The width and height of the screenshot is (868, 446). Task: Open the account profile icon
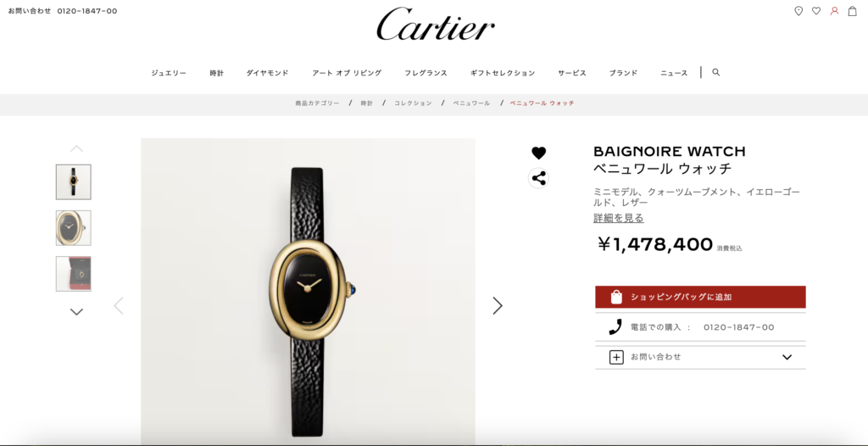(x=834, y=11)
